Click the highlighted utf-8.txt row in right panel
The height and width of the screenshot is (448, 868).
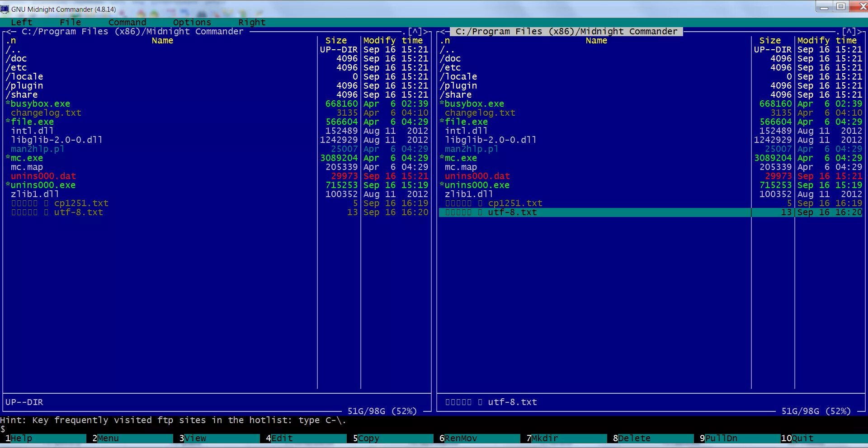tap(651, 212)
